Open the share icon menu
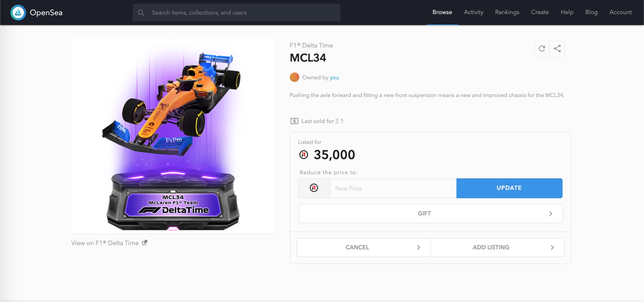This screenshot has height=302, width=644. click(x=557, y=49)
